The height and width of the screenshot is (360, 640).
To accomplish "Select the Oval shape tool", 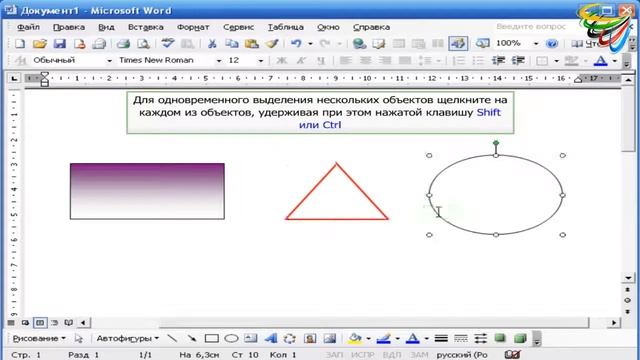I will tap(231, 338).
